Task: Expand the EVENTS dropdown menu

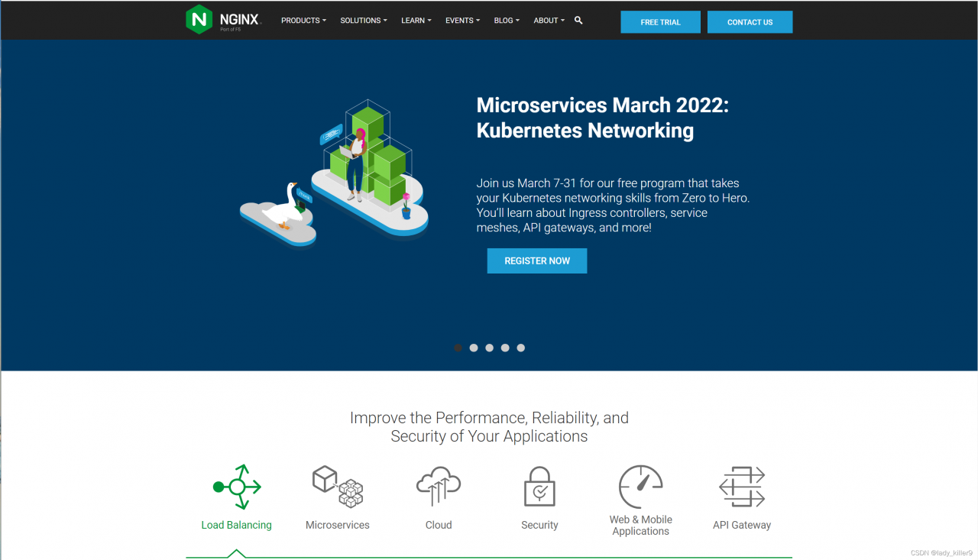Action: [463, 21]
